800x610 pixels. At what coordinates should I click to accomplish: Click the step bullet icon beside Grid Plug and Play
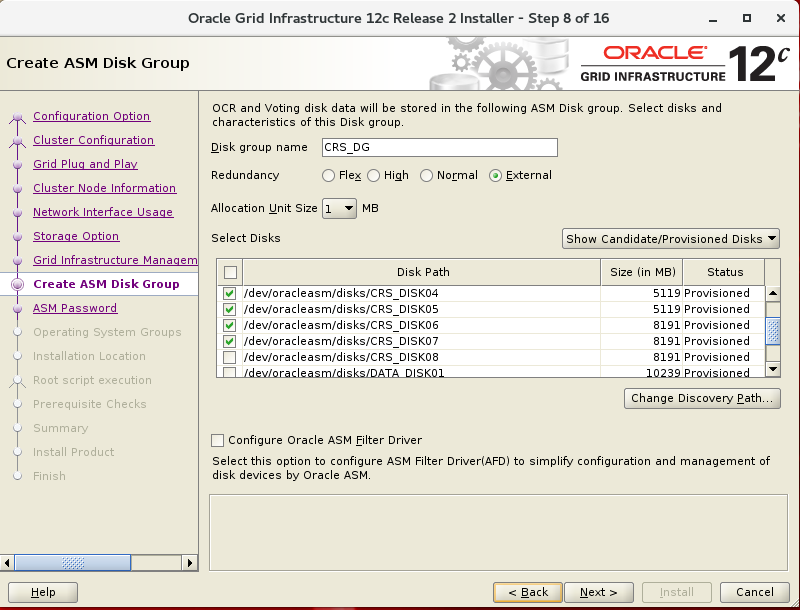pyautogui.click(x=18, y=165)
